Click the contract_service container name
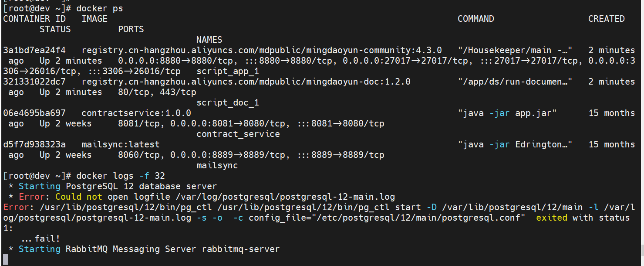The height and width of the screenshot is (266, 644). (238, 134)
